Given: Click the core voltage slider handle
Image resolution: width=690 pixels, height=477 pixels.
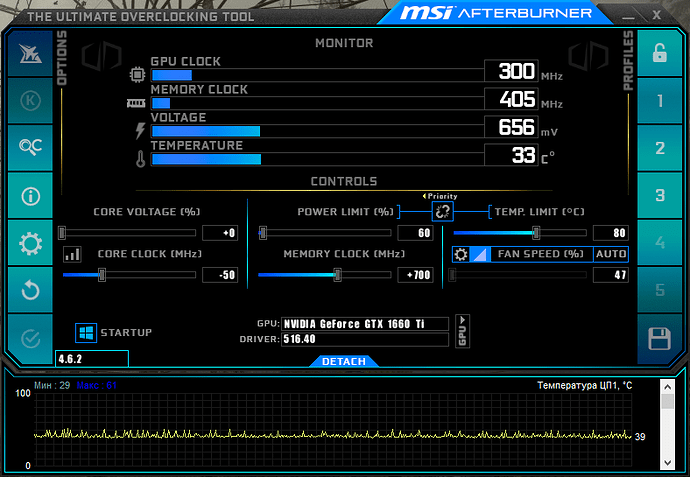Looking at the screenshot, I should coord(62,233).
